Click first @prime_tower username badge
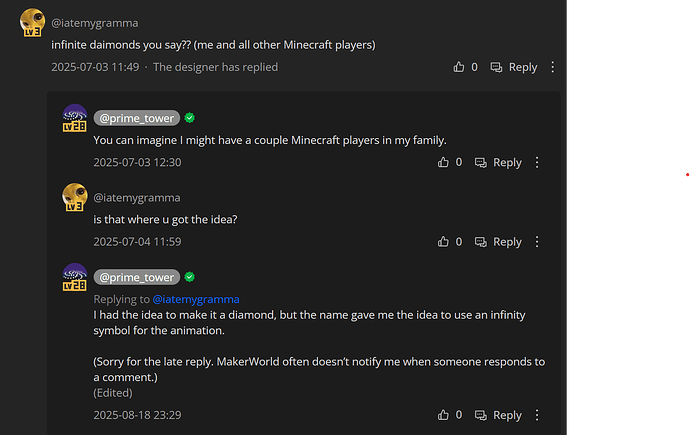 pos(137,118)
